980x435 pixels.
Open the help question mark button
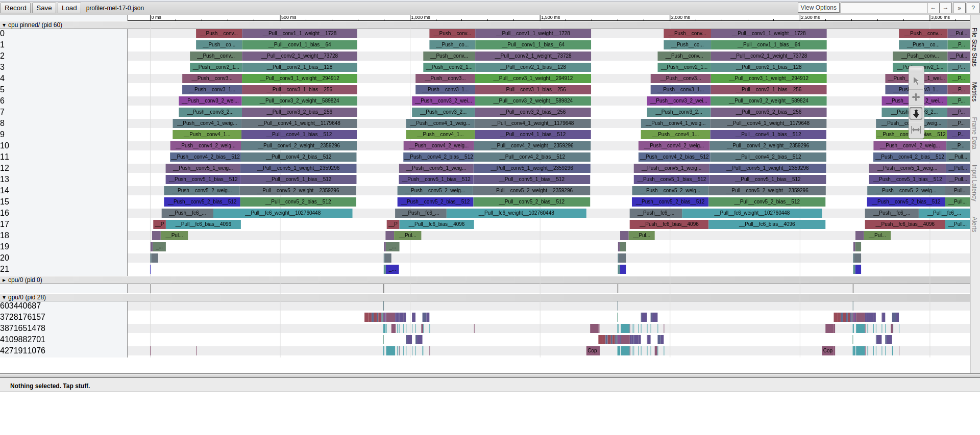click(x=973, y=8)
